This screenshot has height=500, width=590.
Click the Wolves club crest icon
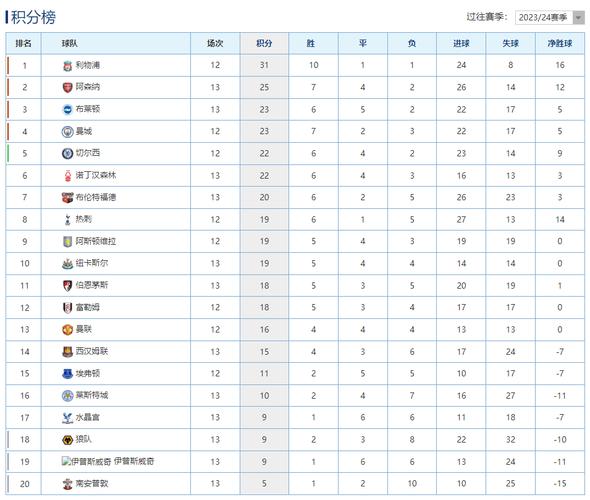[67, 440]
